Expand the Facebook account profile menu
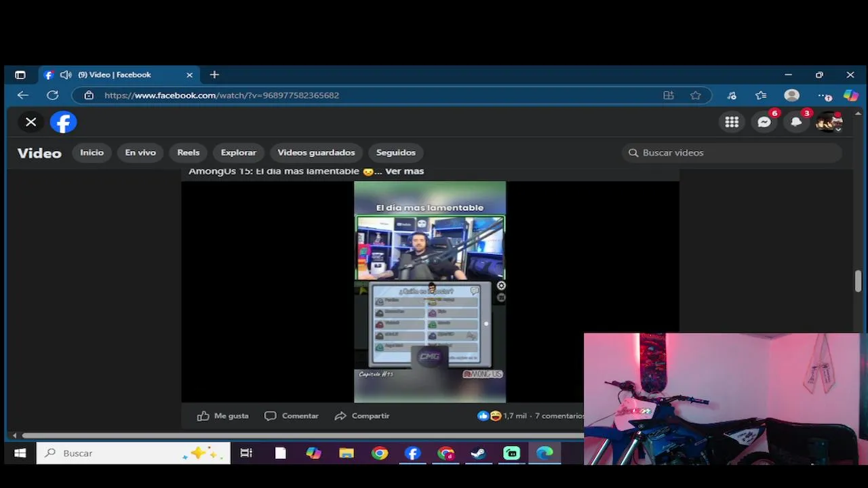868x488 pixels. pos(829,122)
